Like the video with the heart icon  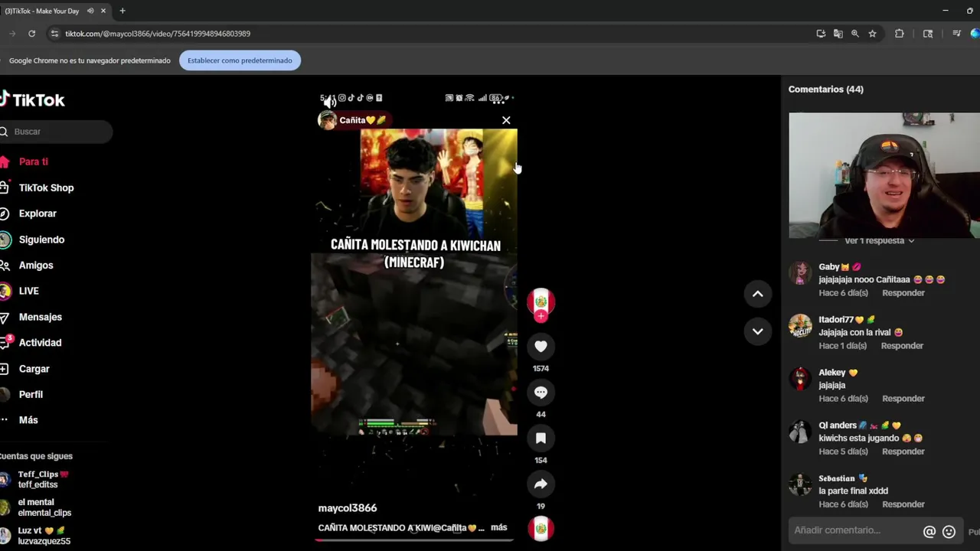(541, 347)
